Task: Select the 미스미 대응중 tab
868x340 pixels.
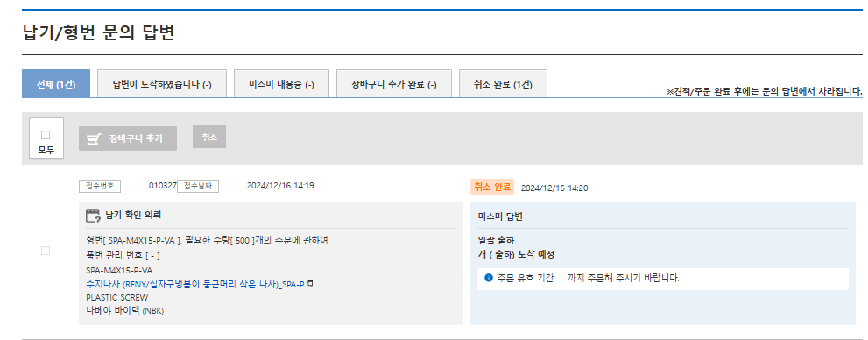Action: coord(281,84)
